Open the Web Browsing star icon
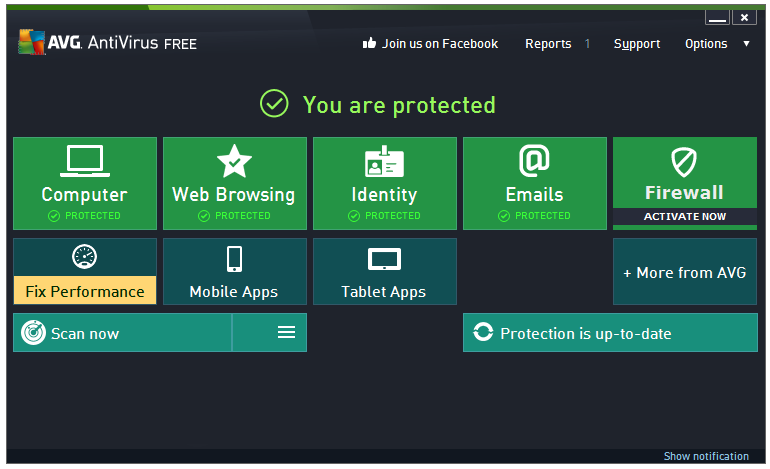Screen dimensions: 770x469 pyautogui.click(x=234, y=161)
